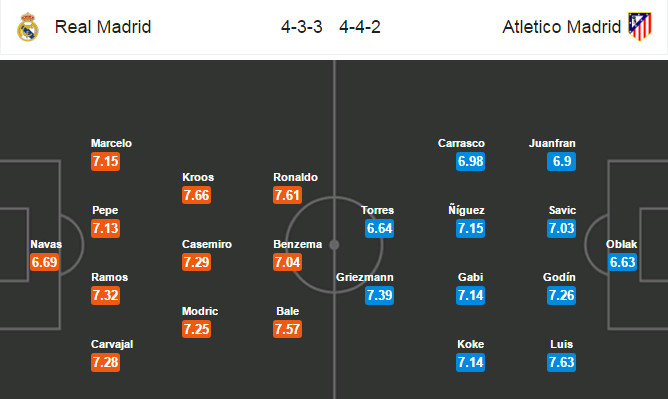Click Luis's 7.63 rating badge

click(x=561, y=362)
